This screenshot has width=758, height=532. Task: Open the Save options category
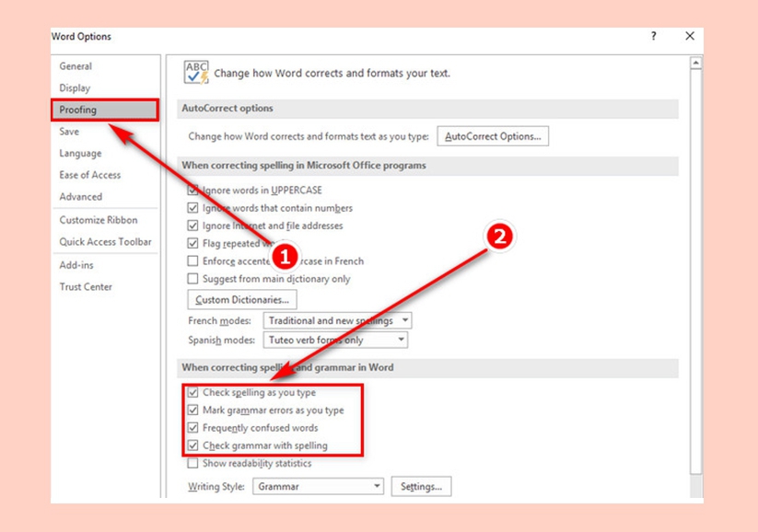[x=69, y=132]
